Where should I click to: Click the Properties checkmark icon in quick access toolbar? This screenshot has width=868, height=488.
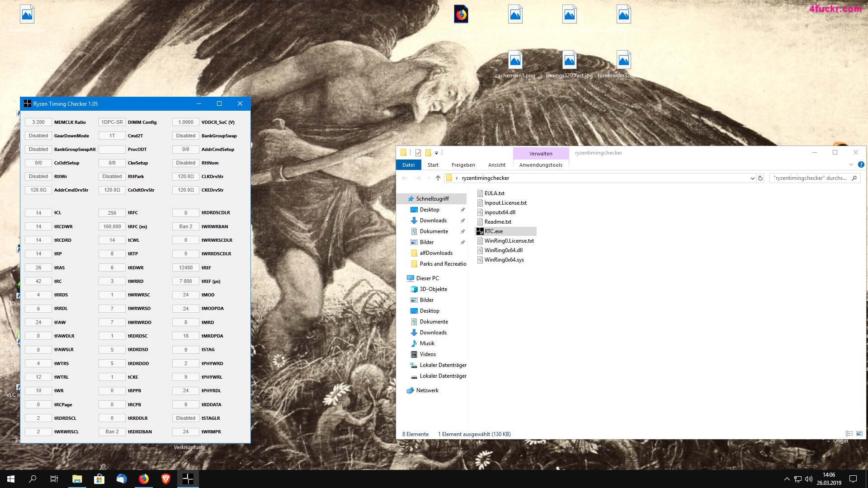[x=418, y=153]
